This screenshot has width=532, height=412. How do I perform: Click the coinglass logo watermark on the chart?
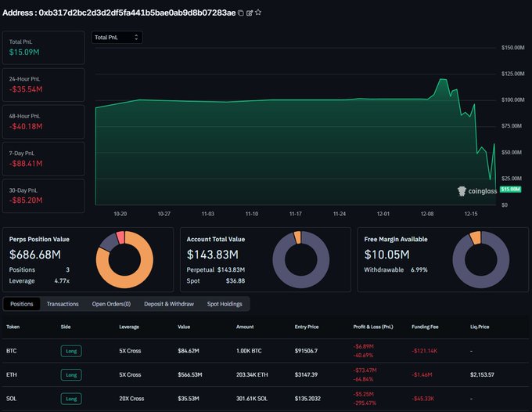pos(476,191)
